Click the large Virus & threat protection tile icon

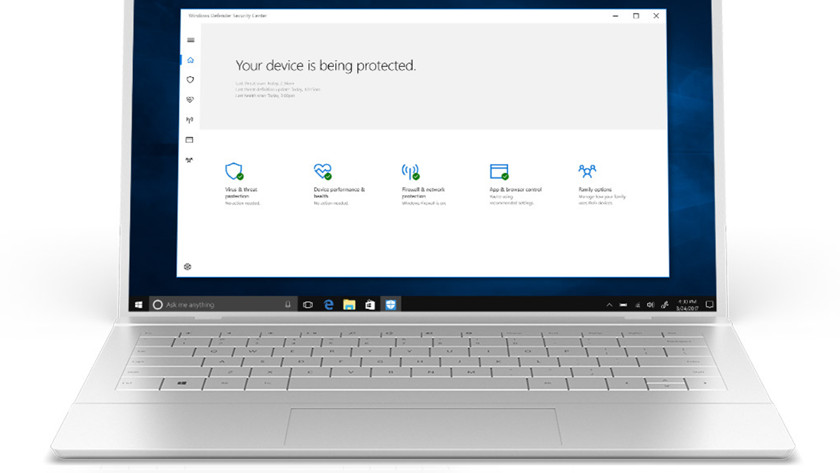tap(234, 171)
